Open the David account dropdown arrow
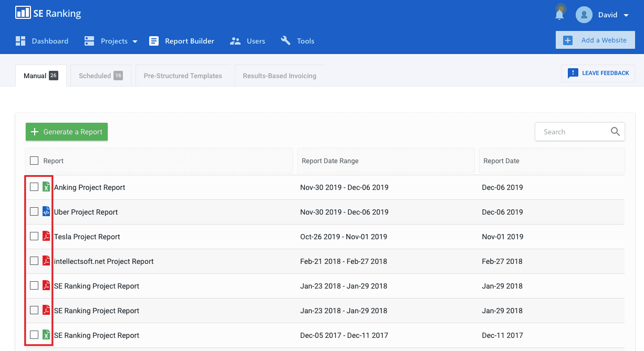Screen dimensions: 644x351 tap(626, 15)
